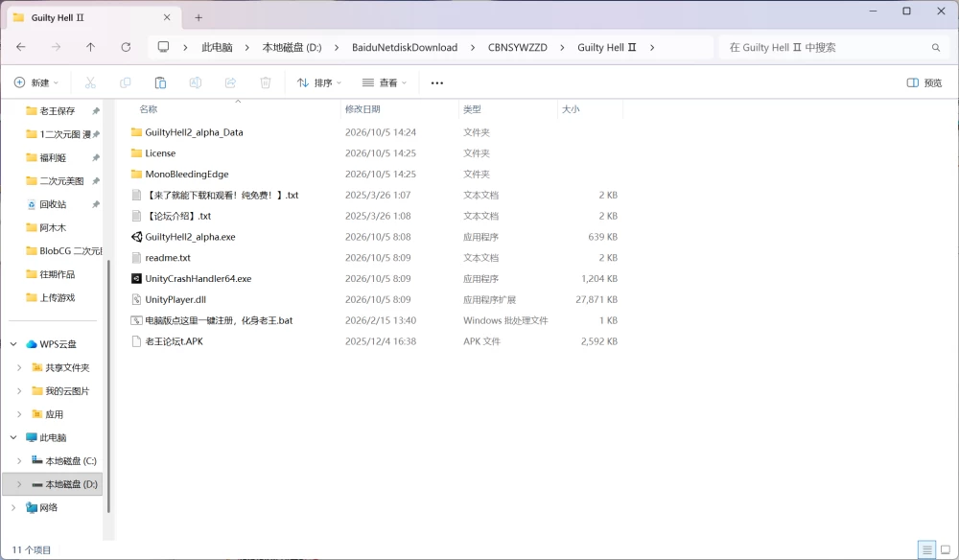
Task: Expand the 应用 tree node
Action: pos(19,414)
